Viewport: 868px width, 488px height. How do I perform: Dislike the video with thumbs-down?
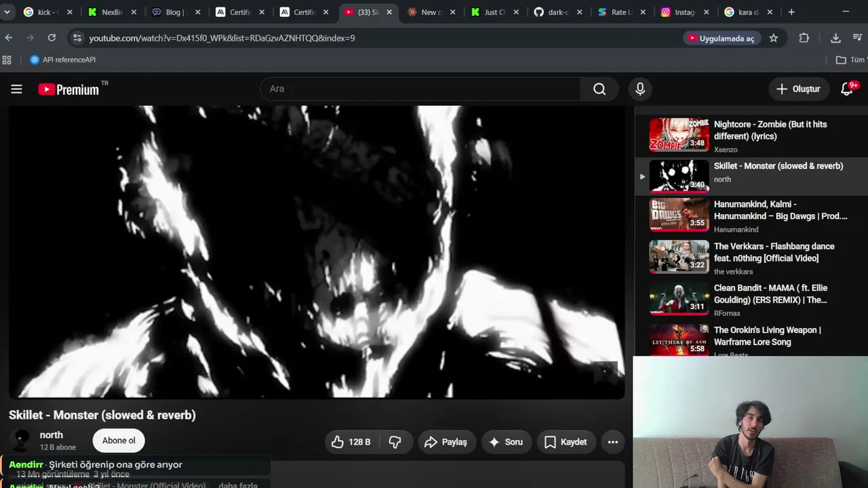coord(395,442)
